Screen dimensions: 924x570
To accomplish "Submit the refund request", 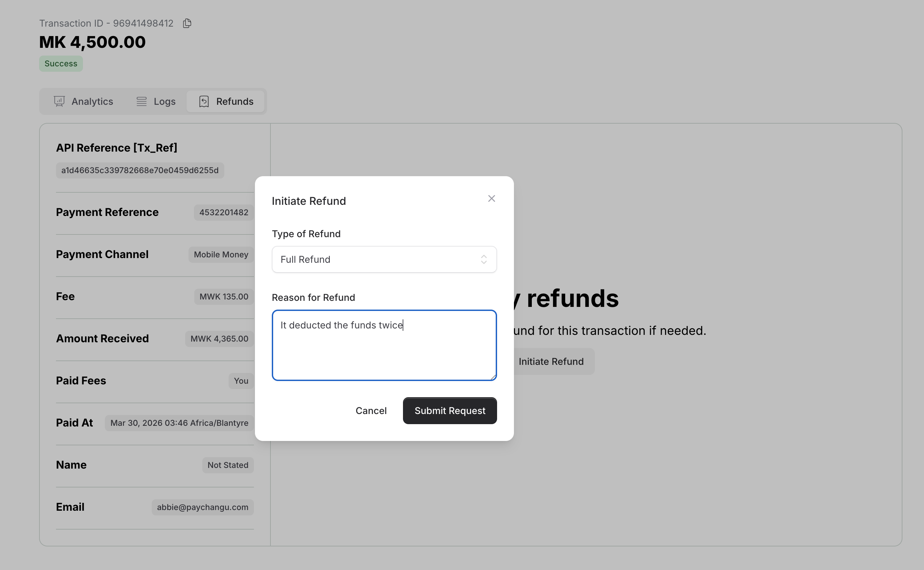I will click(450, 411).
